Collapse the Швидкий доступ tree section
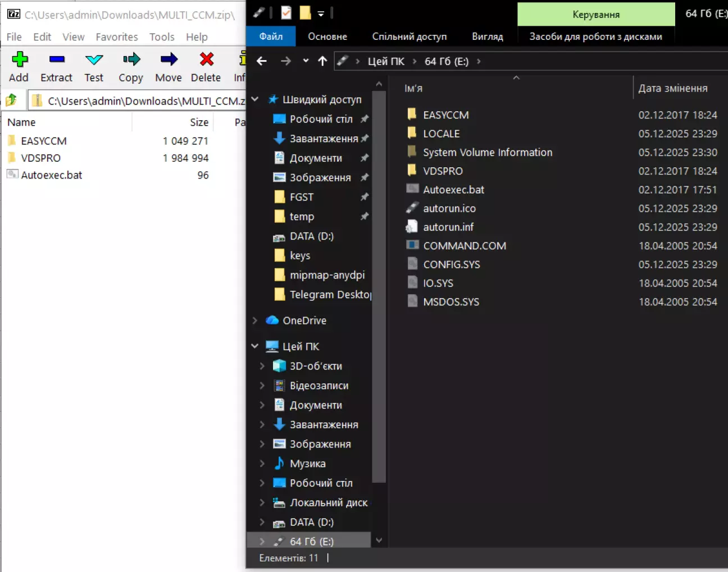The height and width of the screenshot is (572, 728). [x=255, y=99]
